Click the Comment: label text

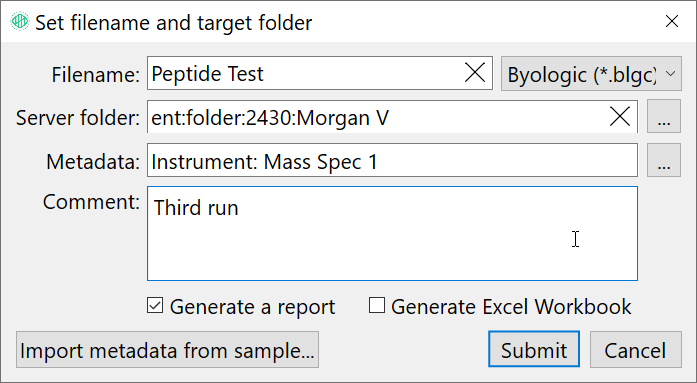coord(91,202)
